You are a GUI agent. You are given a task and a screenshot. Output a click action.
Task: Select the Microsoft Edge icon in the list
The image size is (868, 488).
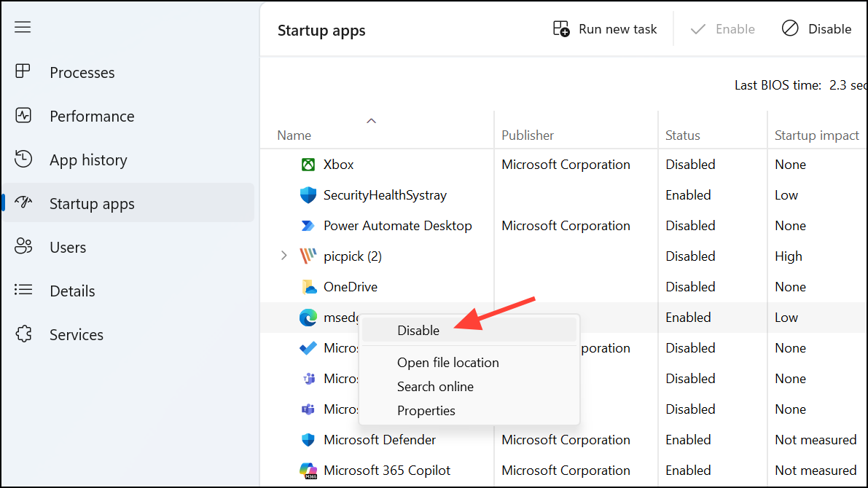point(308,317)
